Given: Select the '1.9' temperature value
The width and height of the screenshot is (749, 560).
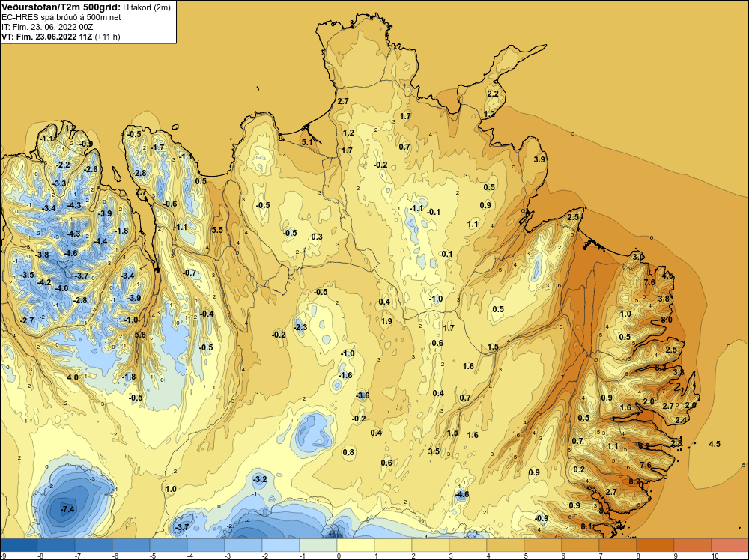Looking at the screenshot, I should coord(386,321).
